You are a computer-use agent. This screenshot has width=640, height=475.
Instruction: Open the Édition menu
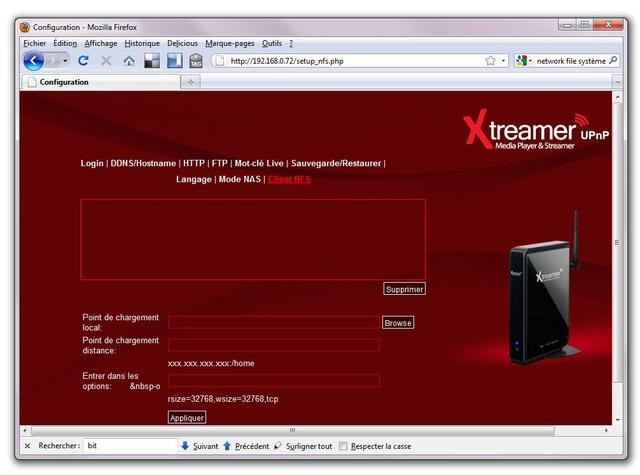pos(65,43)
